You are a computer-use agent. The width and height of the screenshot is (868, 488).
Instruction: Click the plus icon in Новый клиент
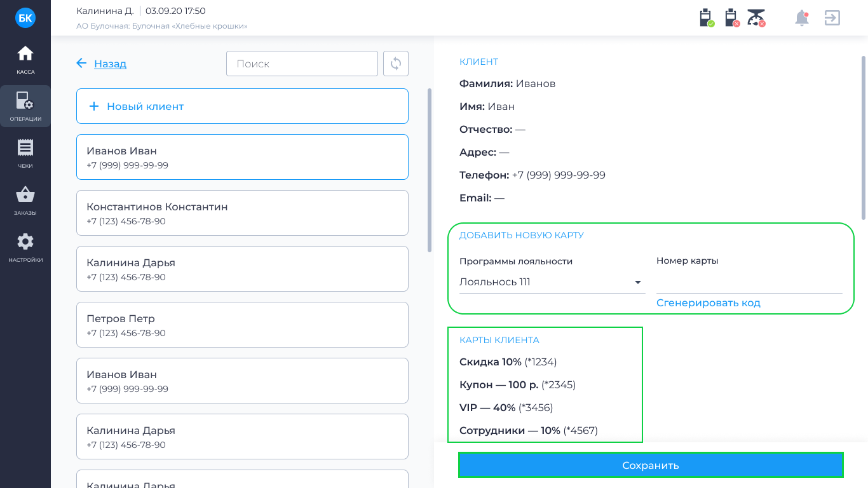pyautogui.click(x=94, y=106)
